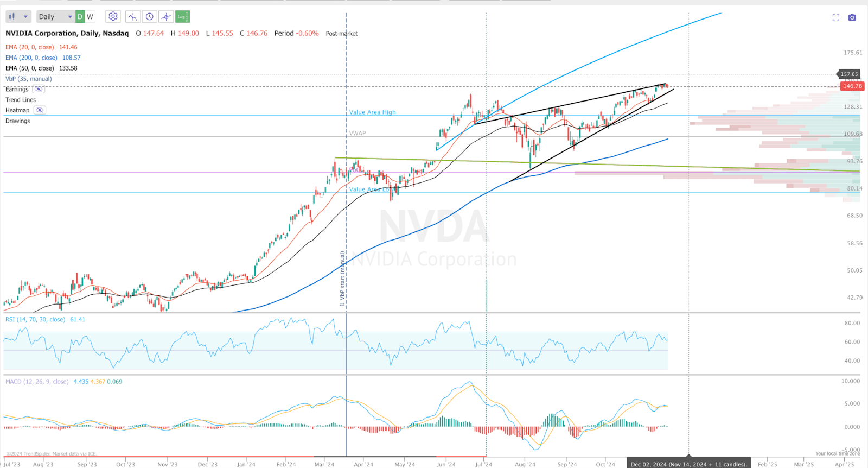Click the high price value 149.00
Viewport: 868px width, 468px height.
coord(188,33)
